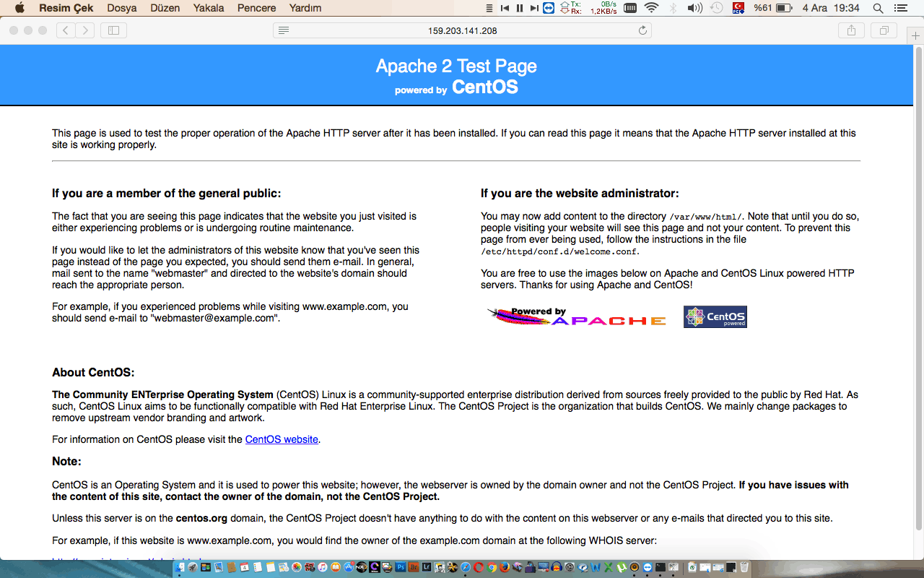Image resolution: width=924 pixels, height=578 pixels.
Task: Open the Resim Çek menu
Action: tap(66, 8)
